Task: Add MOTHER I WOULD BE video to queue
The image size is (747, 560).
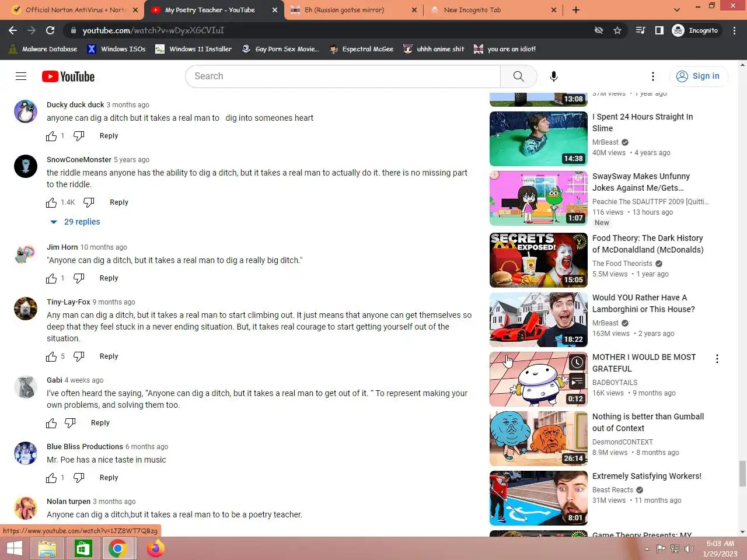Action: tap(577, 381)
